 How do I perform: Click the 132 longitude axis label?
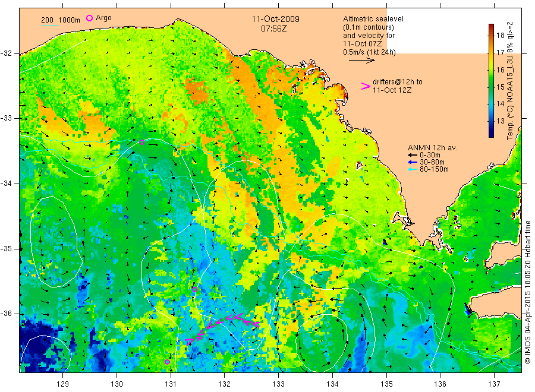pos(225,384)
